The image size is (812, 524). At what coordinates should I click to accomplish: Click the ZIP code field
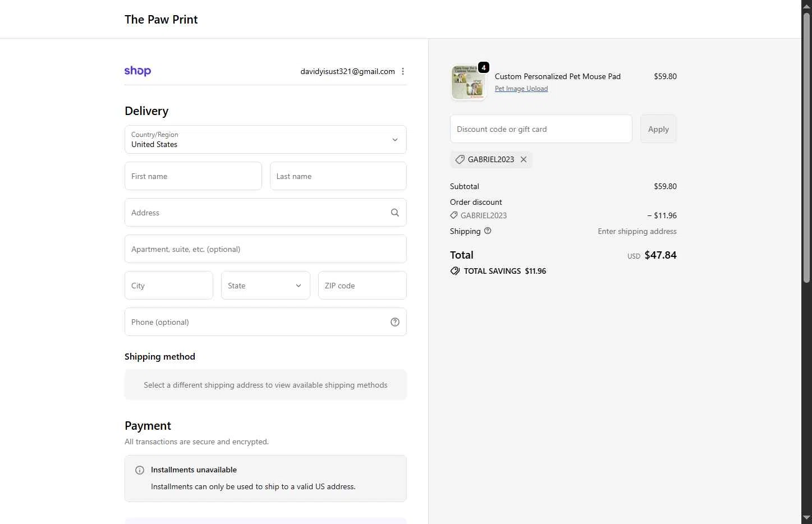pos(363,286)
